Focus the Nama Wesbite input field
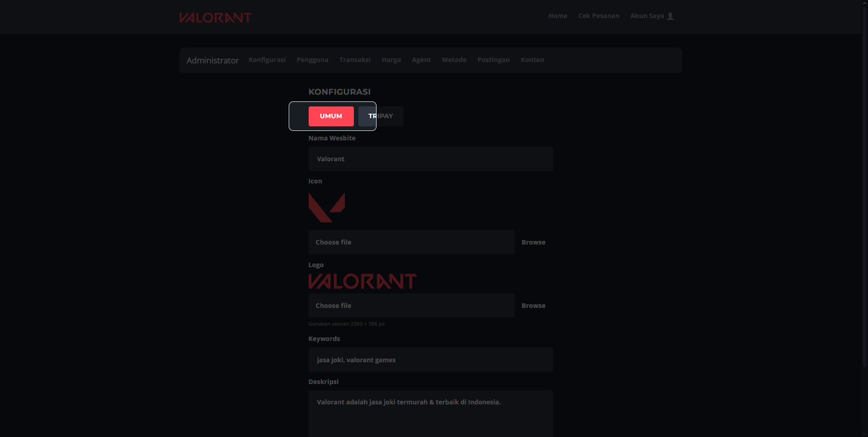The image size is (868, 437). (430, 159)
